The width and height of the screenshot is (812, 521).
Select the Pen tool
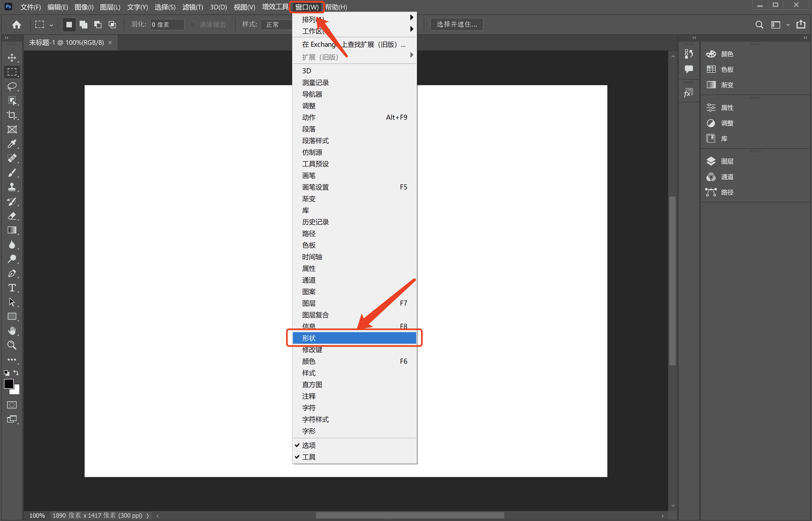coord(12,273)
